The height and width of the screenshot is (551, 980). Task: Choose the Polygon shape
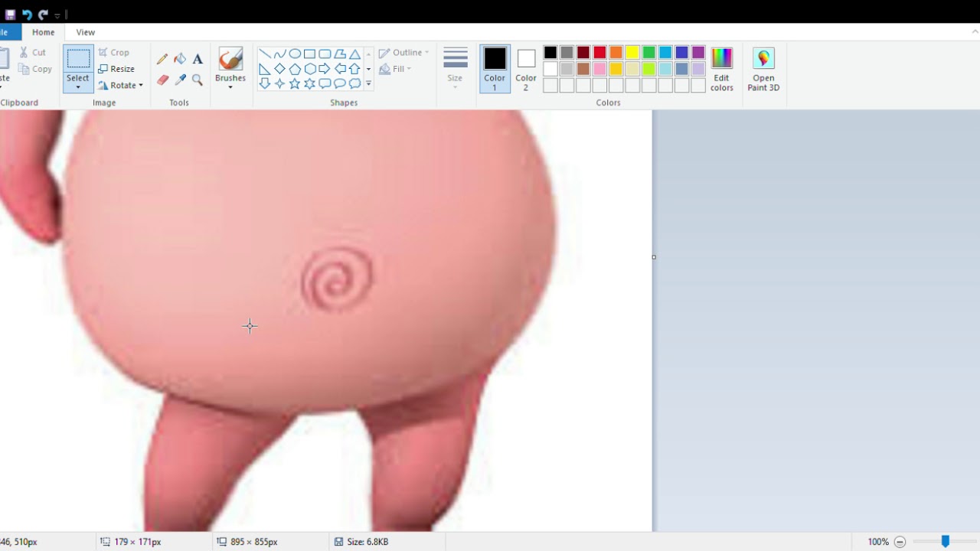[x=340, y=54]
